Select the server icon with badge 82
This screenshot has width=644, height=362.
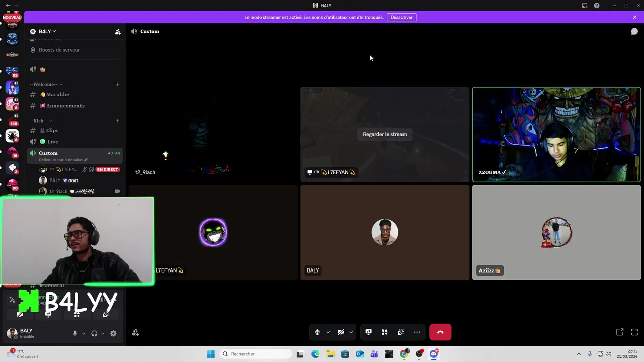pos(12,71)
